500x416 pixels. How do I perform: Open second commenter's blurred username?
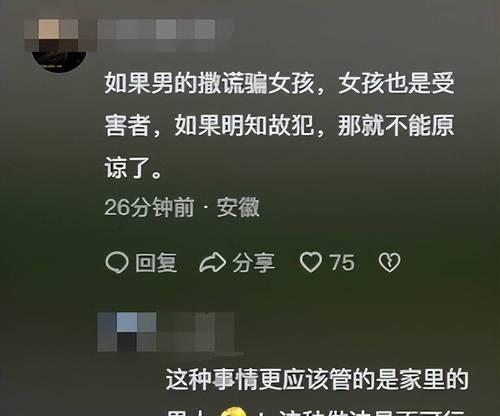(195, 332)
